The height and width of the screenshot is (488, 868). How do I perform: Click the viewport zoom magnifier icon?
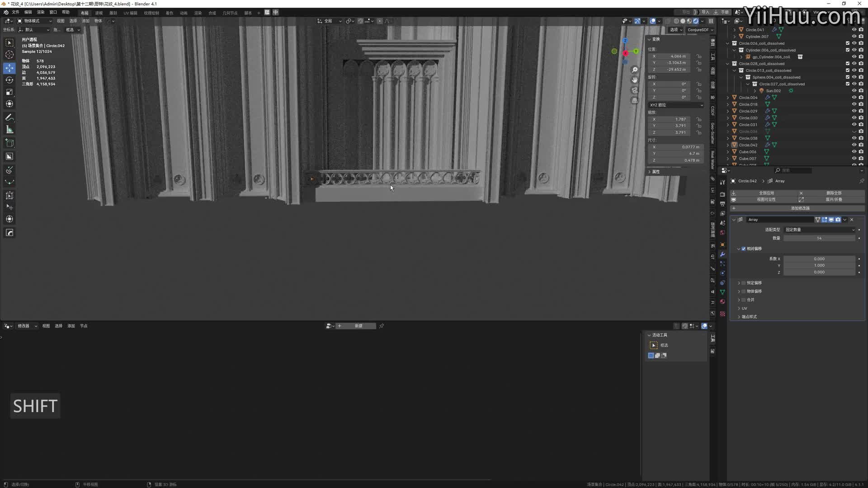(x=635, y=70)
